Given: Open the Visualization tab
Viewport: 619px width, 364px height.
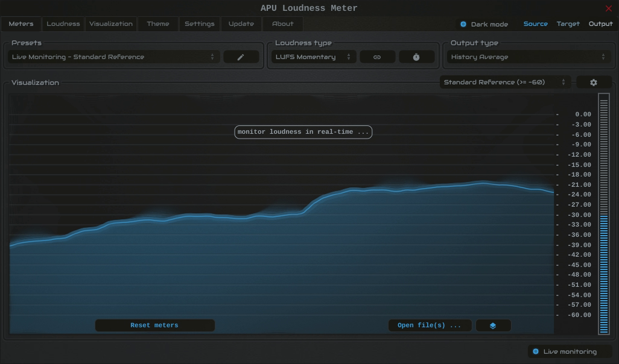Looking at the screenshot, I should click(111, 24).
